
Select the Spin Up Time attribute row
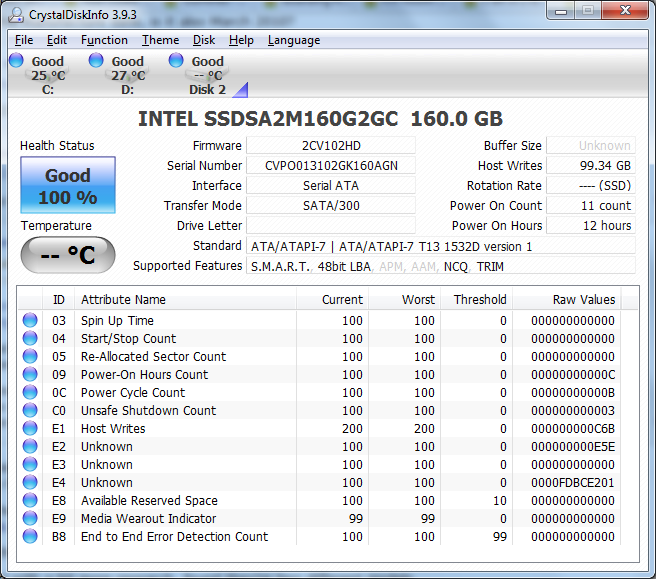[320, 320]
